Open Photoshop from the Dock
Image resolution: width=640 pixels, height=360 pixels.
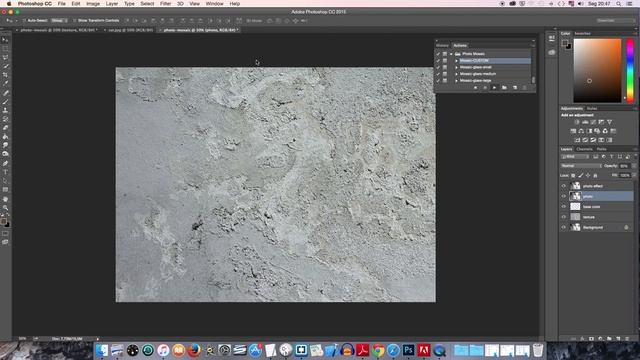[x=408, y=350]
